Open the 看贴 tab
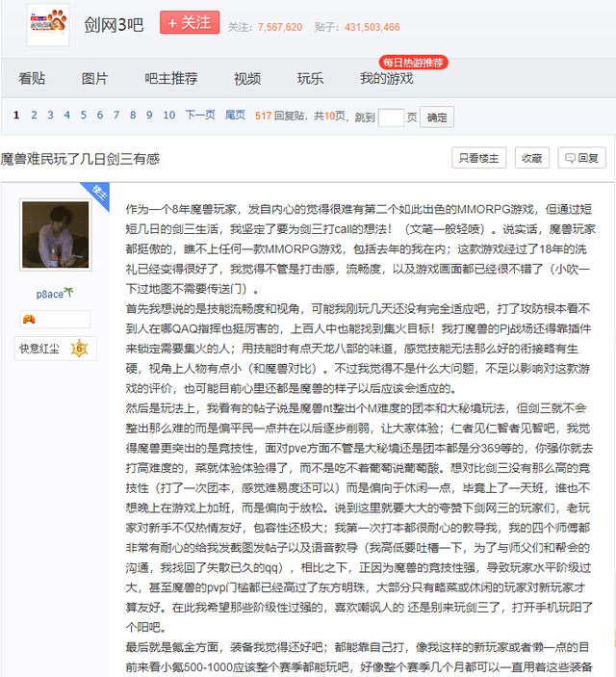The image size is (616, 677). pos(32,79)
